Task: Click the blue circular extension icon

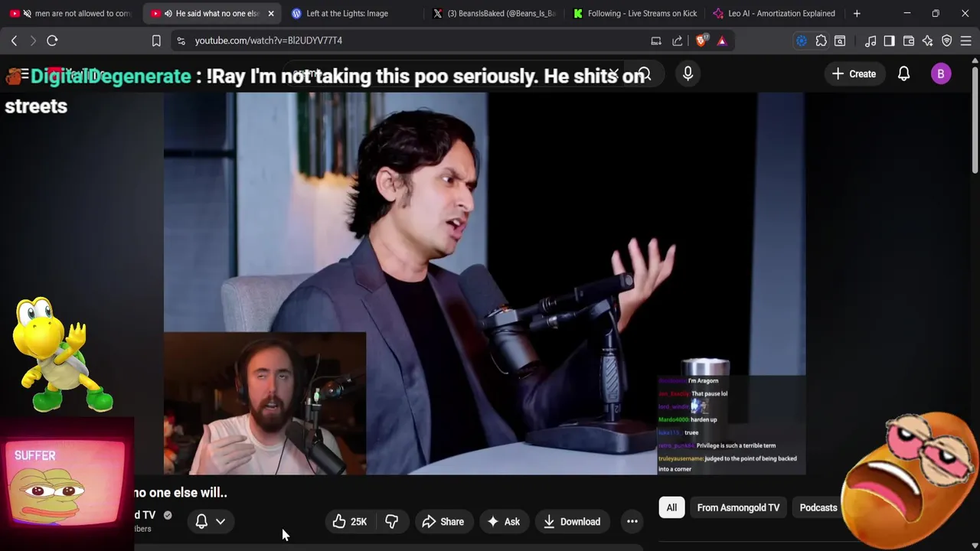Action: (x=802, y=41)
